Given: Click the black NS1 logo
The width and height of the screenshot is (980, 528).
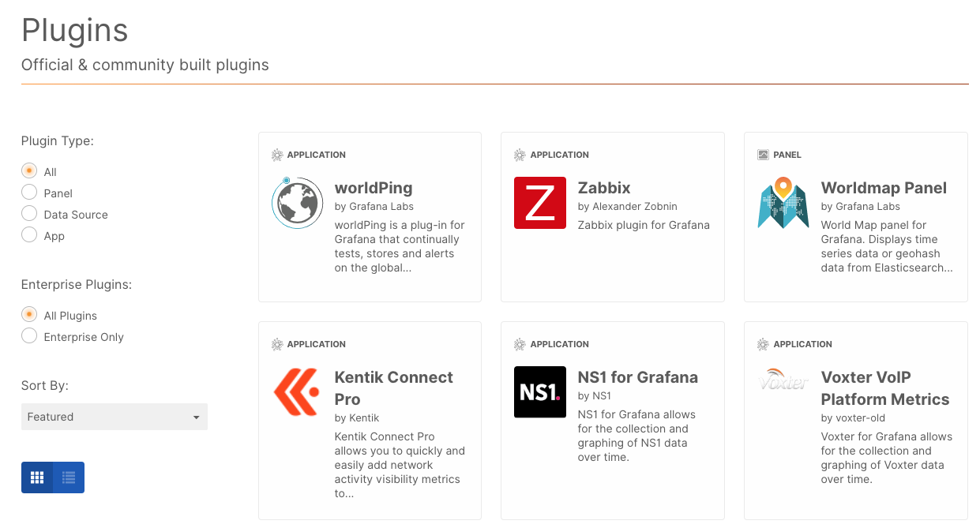Looking at the screenshot, I should click(x=540, y=392).
